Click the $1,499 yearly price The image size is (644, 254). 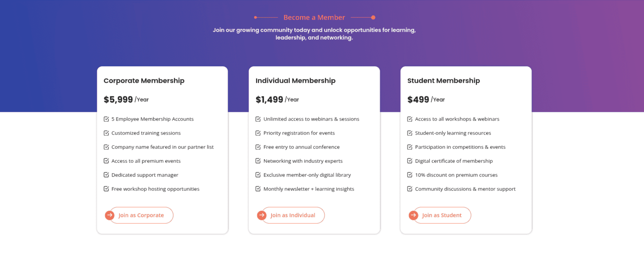[x=269, y=99]
